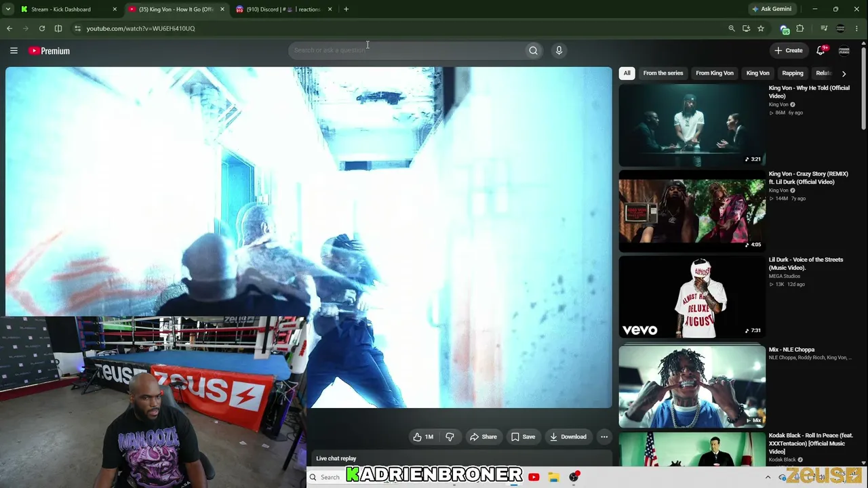
Task: Click the title 'Lil Durk - Voice of the Streets'
Action: coord(806,264)
